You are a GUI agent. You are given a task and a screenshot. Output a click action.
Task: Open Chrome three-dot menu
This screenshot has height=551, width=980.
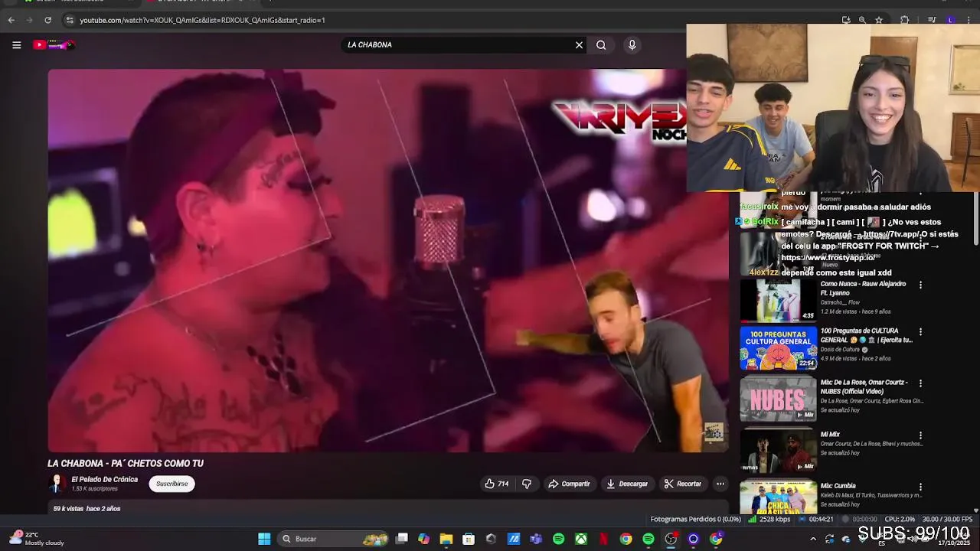click(969, 20)
